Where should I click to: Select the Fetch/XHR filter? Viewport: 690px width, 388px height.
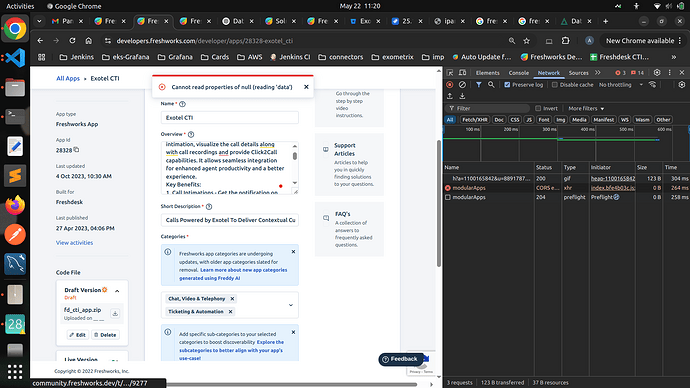[x=475, y=120]
